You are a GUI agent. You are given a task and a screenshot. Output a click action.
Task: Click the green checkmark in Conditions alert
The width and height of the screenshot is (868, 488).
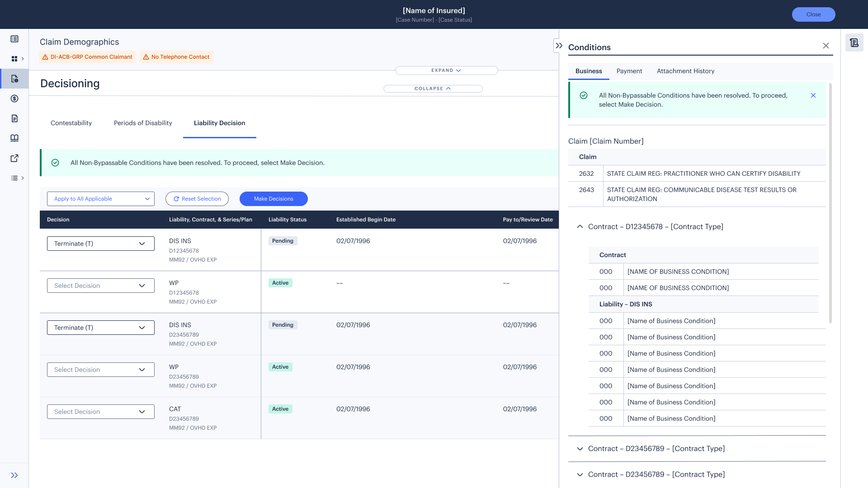pyautogui.click(x=584, y=95)
